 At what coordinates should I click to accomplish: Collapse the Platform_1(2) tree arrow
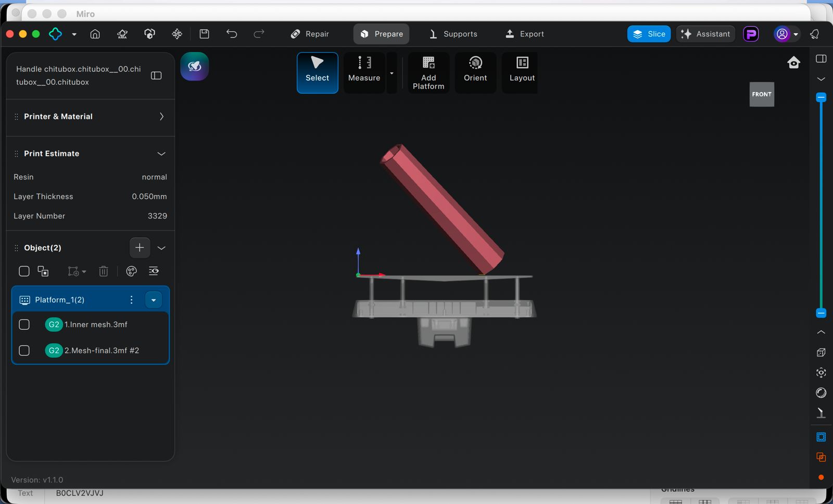153,300
